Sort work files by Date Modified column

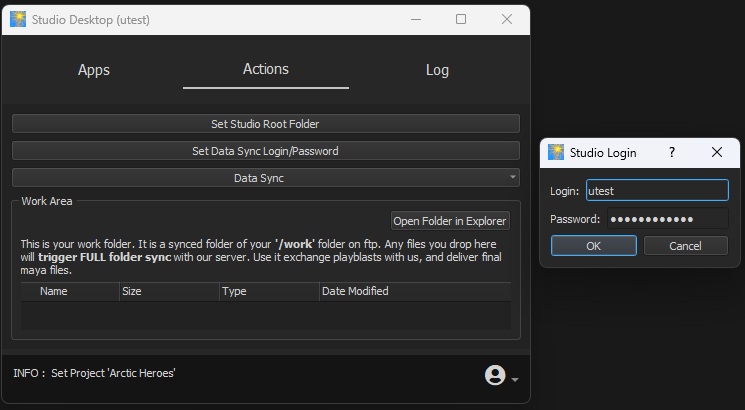pos(415,291)
